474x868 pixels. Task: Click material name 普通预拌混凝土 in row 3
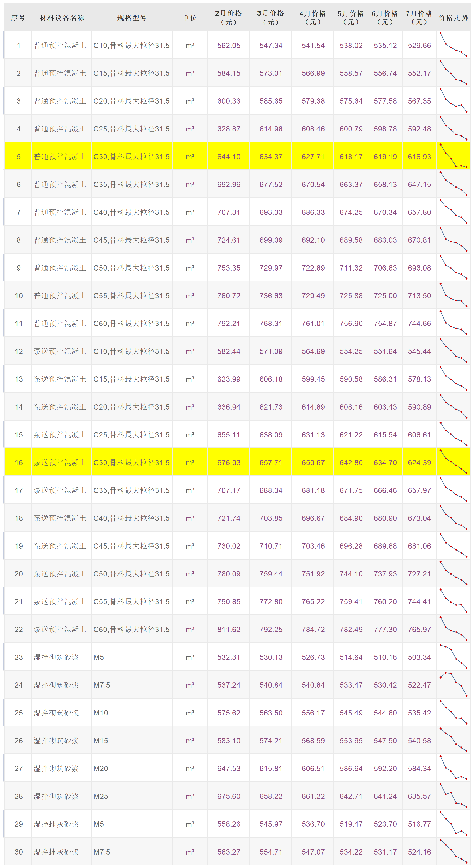pos(60,101)
